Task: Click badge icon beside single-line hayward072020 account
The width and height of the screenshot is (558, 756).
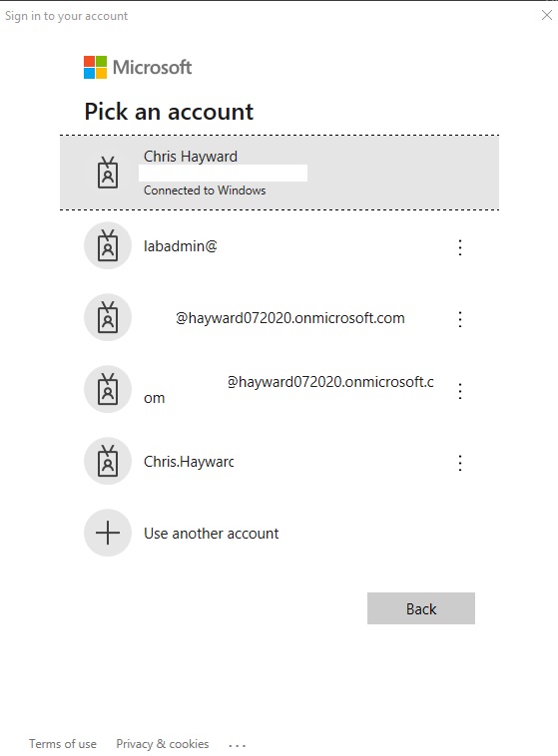Action: click(108, 317)
